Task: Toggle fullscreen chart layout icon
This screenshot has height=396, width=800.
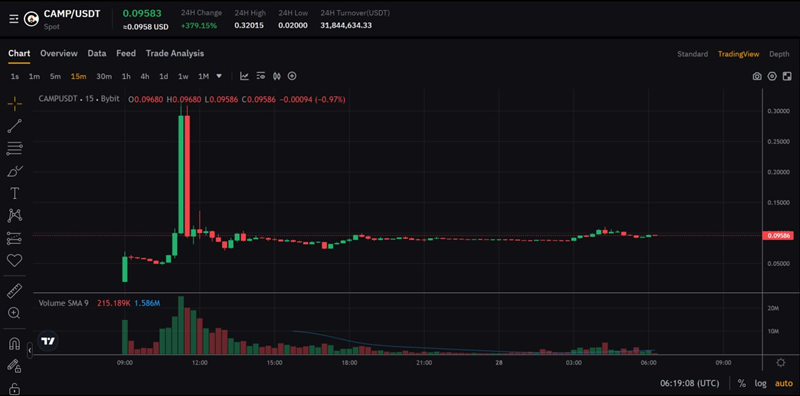Action: pyautogui.click(x=787, y=76)
